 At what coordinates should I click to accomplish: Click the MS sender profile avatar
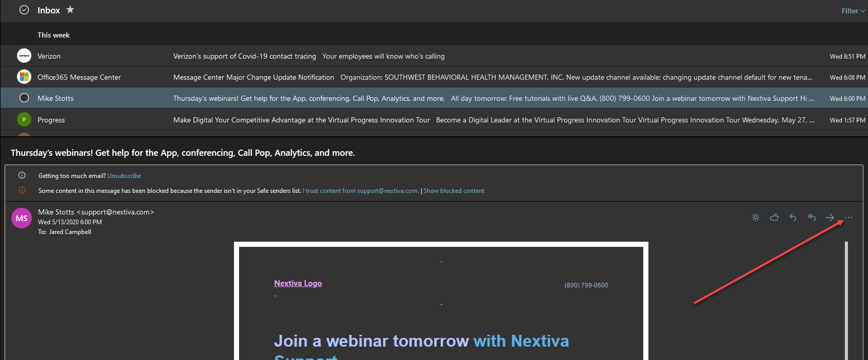(22, 218)
